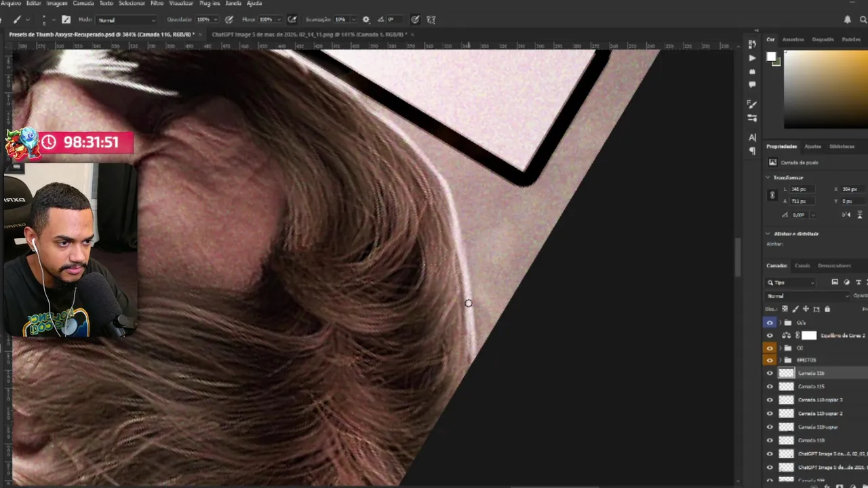The height and width of the screenshot is (488, 868).
Task: Switch to ChatGPT Image document tab
Action: [x=309, y=34]
